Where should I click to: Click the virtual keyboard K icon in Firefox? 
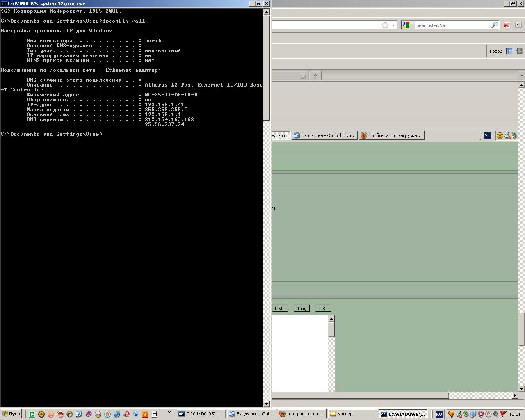[x=518, y=25]
